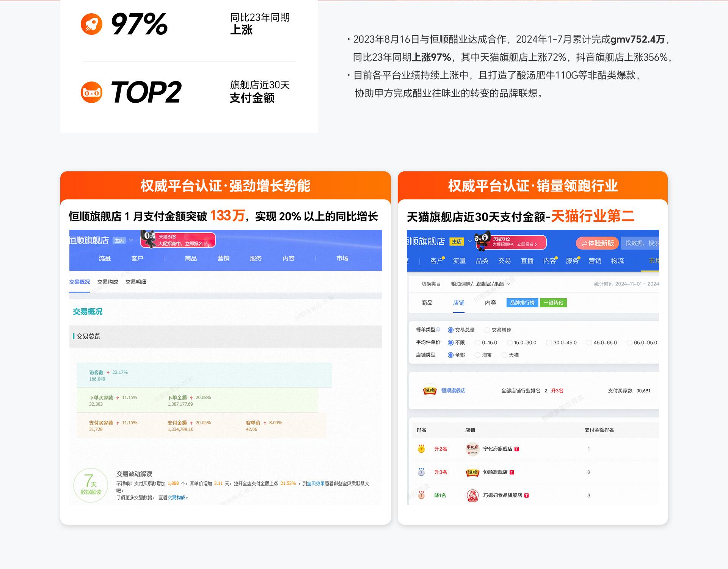Click the Tmall cat mascot on 天猫双12 banner
728x569 pixels.
click(482, 241)
